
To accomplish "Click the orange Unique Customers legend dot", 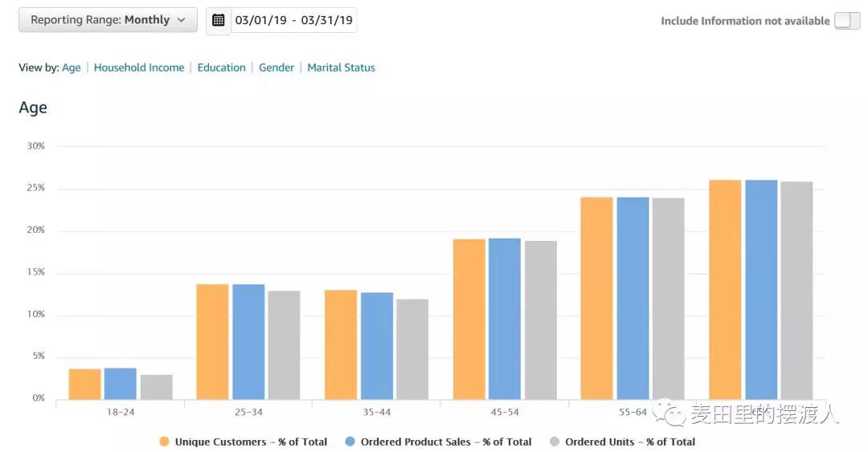I will tap(165, 442).
